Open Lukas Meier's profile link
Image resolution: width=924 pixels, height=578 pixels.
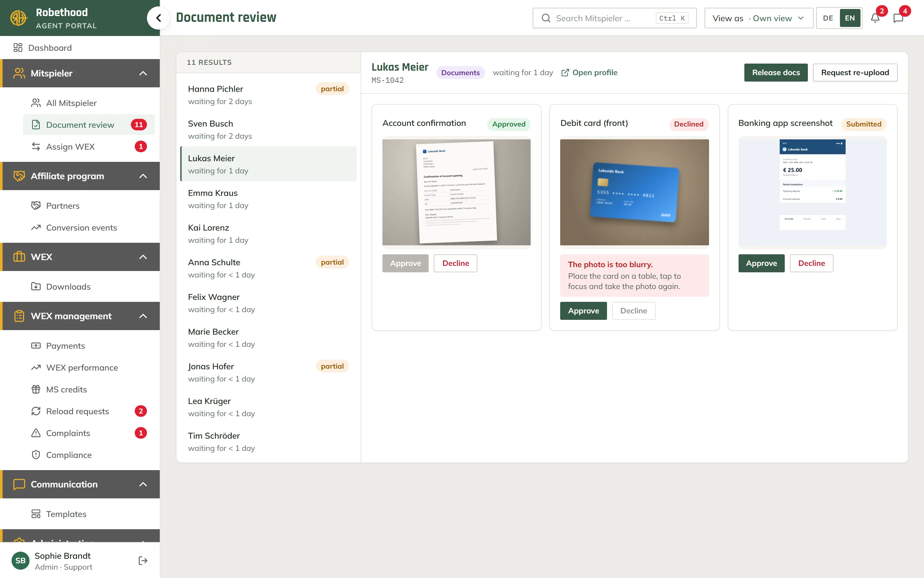point(589,72)
